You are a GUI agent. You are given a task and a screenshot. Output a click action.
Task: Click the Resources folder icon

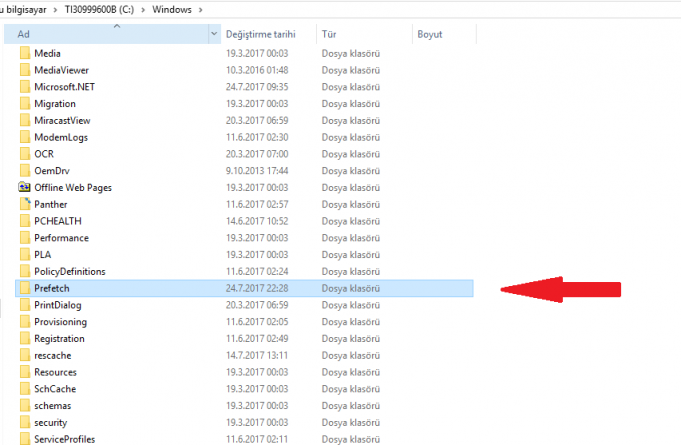(25, 372)
